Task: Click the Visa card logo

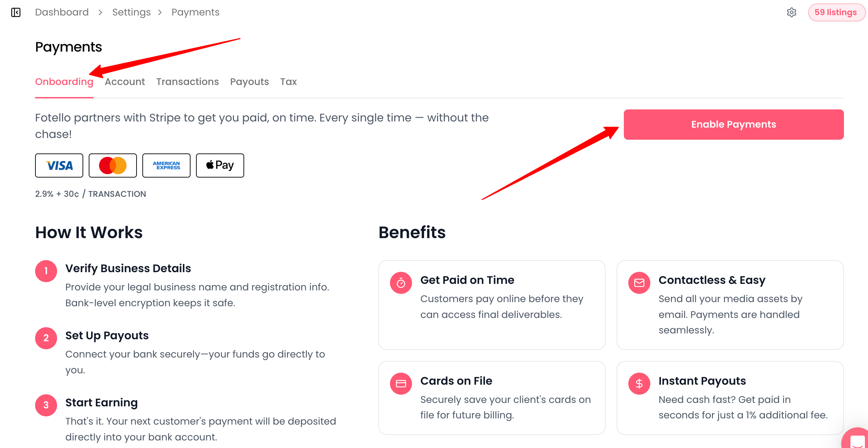Action: (x=59, y=166)
